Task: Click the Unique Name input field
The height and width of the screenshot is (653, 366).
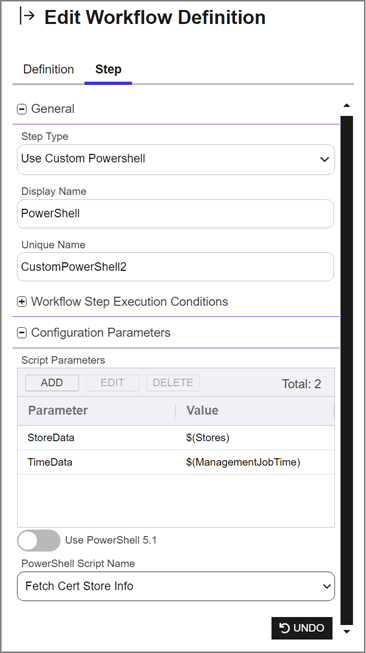Action: pos(176,267)
